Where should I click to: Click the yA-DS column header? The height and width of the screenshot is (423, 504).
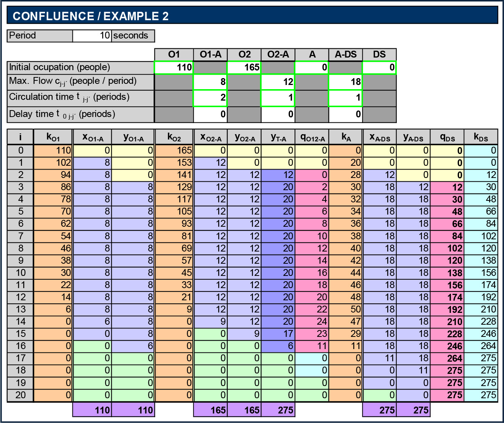tap(413, 137)
